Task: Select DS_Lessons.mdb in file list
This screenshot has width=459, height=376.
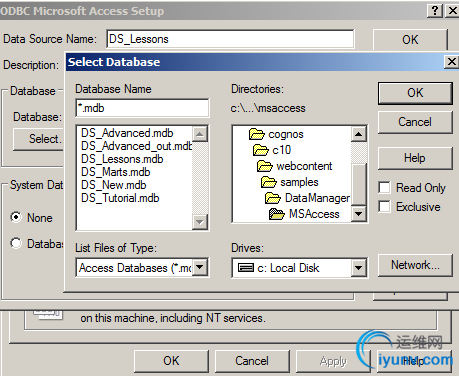Action: click(122, 159)
